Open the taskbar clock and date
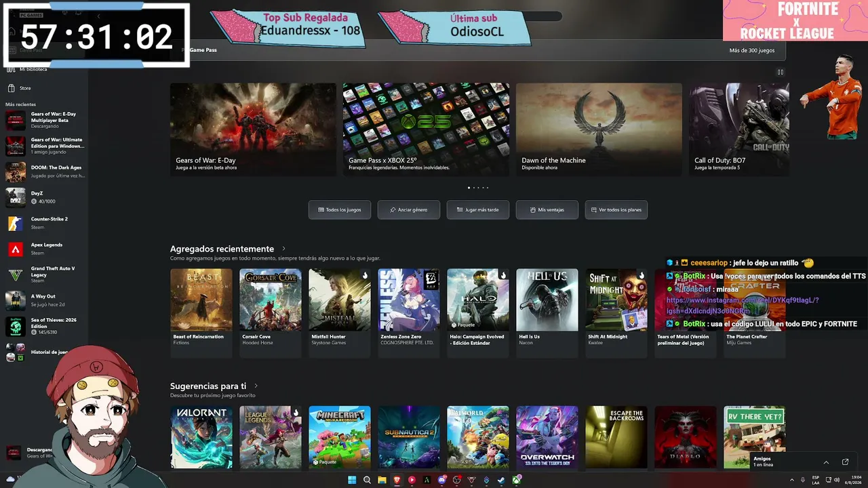 [853, 480]
